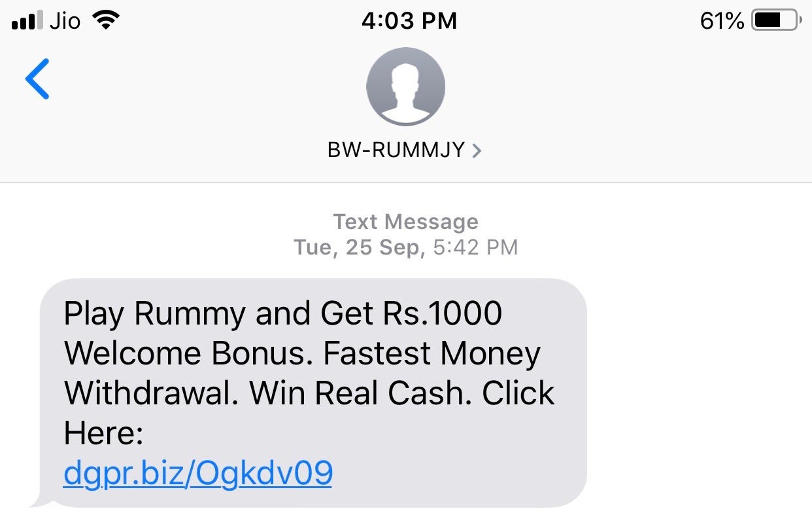Tap the Jio carrier label

[65, 21]
